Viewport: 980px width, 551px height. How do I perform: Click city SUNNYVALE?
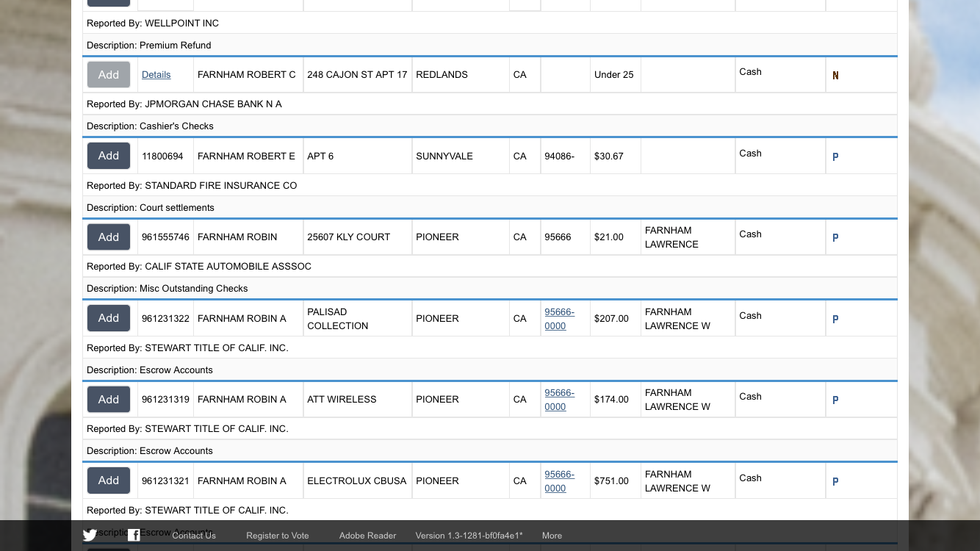[x=444, y=156]
